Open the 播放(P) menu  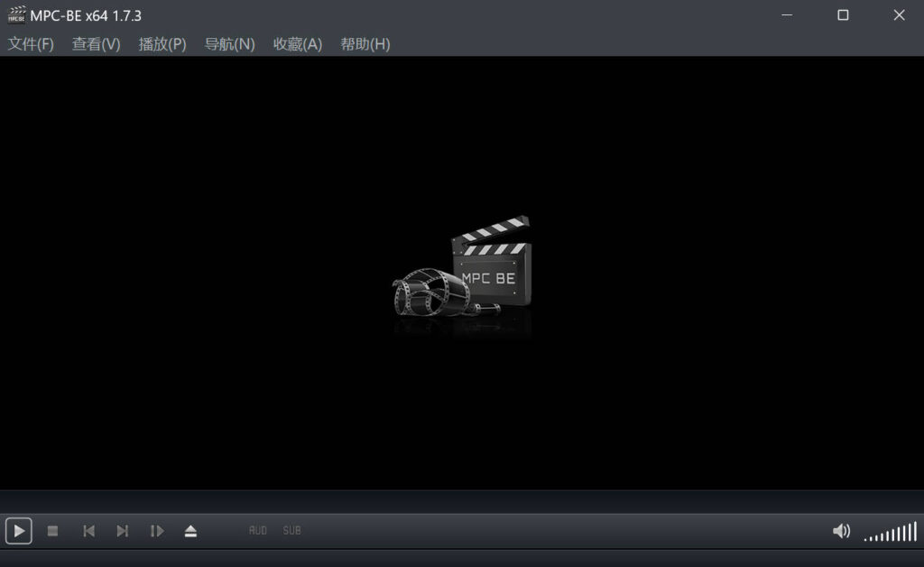coord(162,44)
